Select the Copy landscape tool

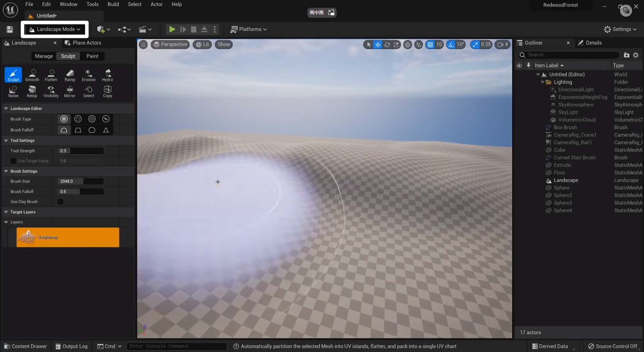[108, 91]
